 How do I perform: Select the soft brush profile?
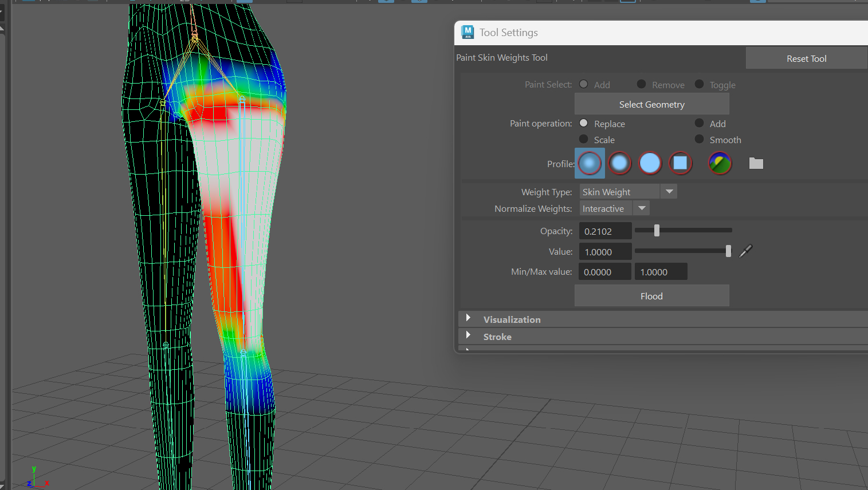(x=619, y=164)
